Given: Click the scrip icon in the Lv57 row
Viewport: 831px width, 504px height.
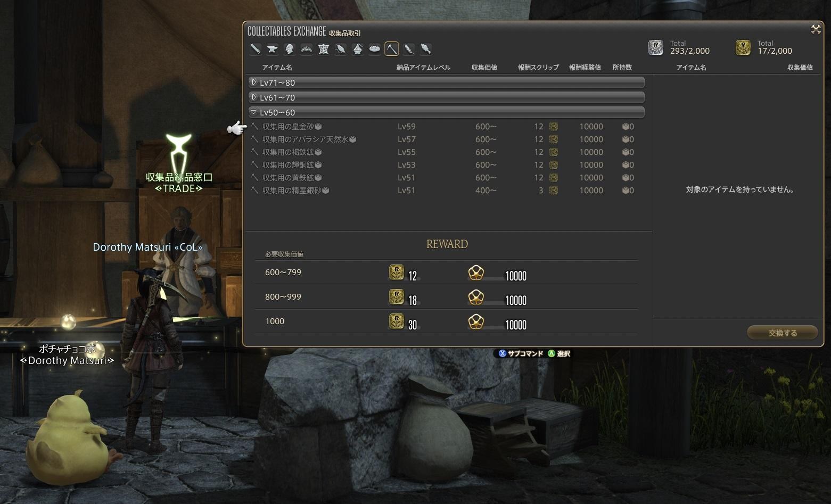Looking at the screenshot, I should pos(554,139).
